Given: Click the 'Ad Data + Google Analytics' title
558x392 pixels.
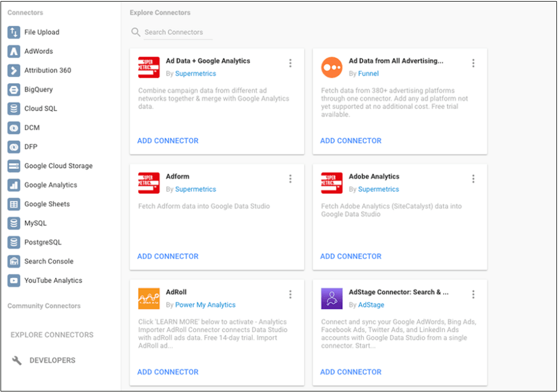Looking at the screenshot, I should [x=208, y=61].
